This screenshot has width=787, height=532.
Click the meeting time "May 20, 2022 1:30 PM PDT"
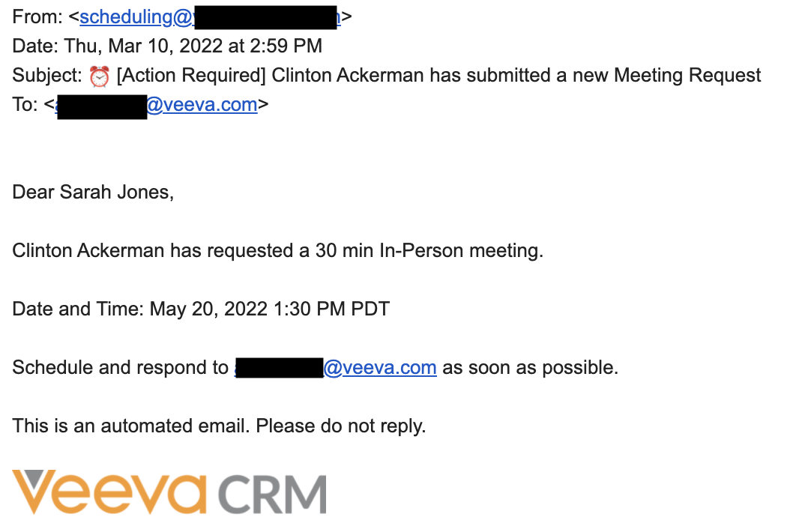click(270, 309)
